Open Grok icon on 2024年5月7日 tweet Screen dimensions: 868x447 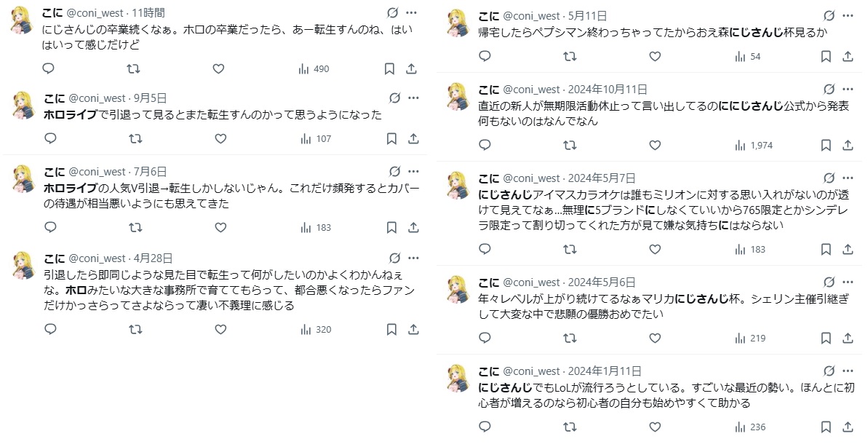(829, 178)
